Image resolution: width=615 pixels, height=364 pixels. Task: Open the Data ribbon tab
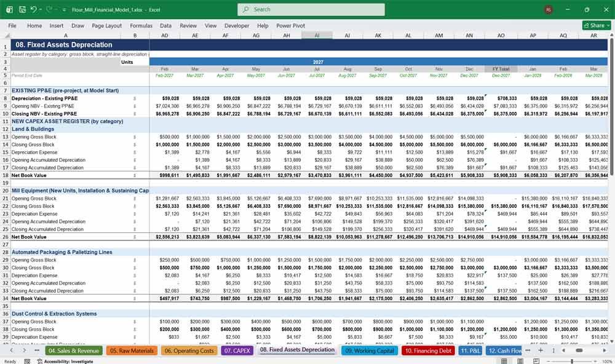click(x=165, y=25)
